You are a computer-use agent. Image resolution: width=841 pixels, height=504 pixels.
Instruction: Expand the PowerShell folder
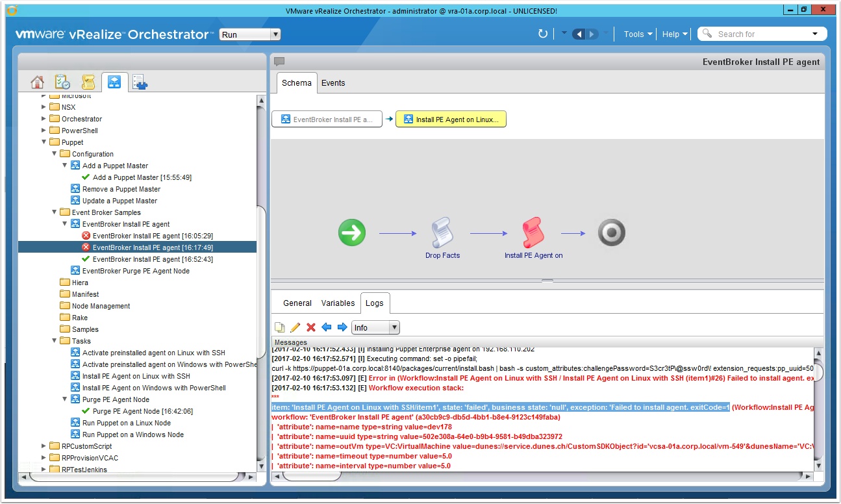(44, 131)
